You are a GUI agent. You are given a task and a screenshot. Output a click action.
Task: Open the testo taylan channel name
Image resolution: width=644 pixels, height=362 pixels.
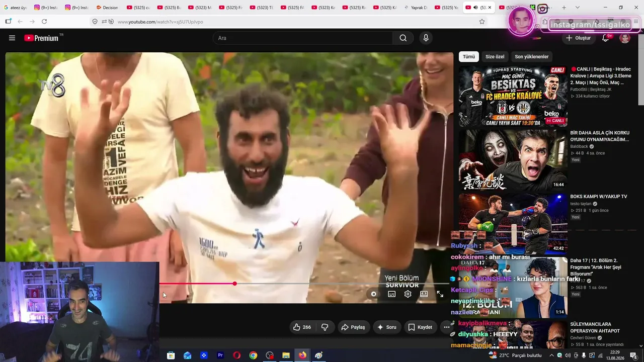(x=581, y=204)
